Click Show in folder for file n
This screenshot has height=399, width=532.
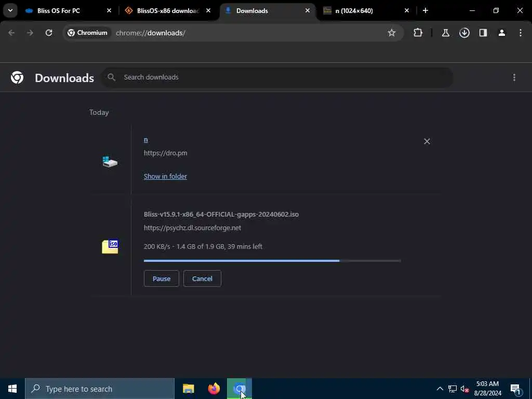pyautogui.click(x=165, y=176)
